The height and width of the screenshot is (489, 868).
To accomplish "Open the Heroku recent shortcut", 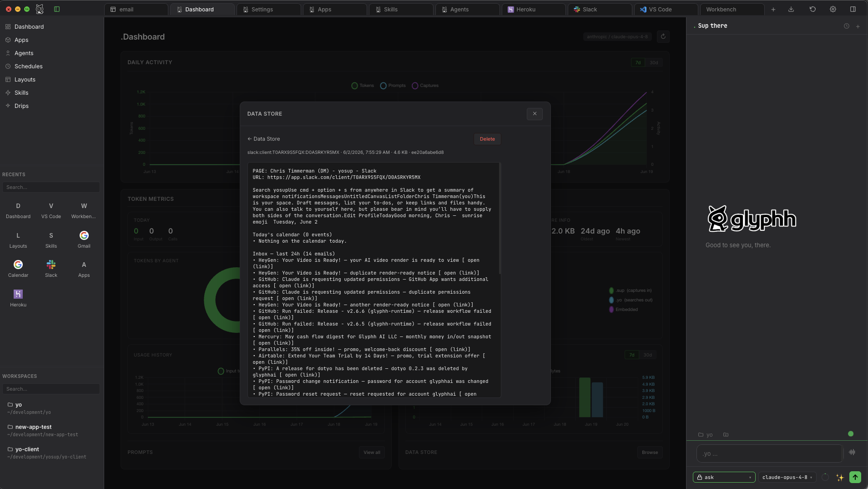I will pyautogui.click(x=18, y=299).
